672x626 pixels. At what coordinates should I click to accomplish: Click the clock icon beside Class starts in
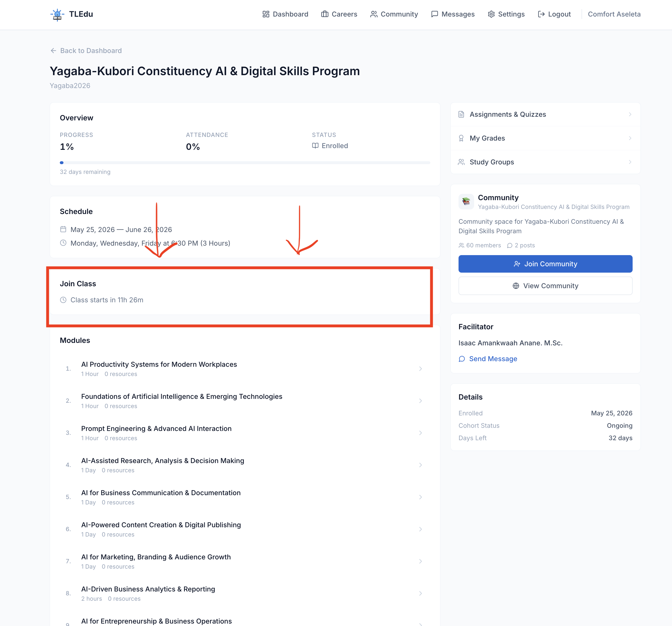[63, 300]
